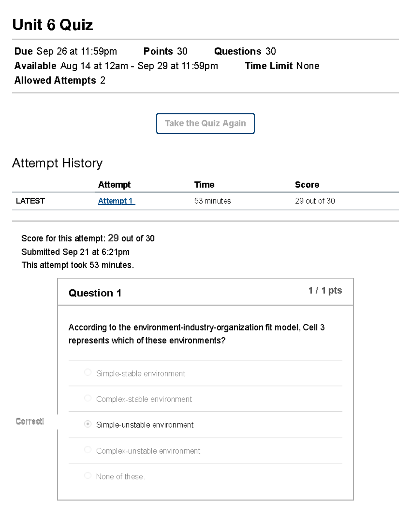Click the "1 / 1 pts" score indicator
Viewport: 411px width, 532px height.
325,290
